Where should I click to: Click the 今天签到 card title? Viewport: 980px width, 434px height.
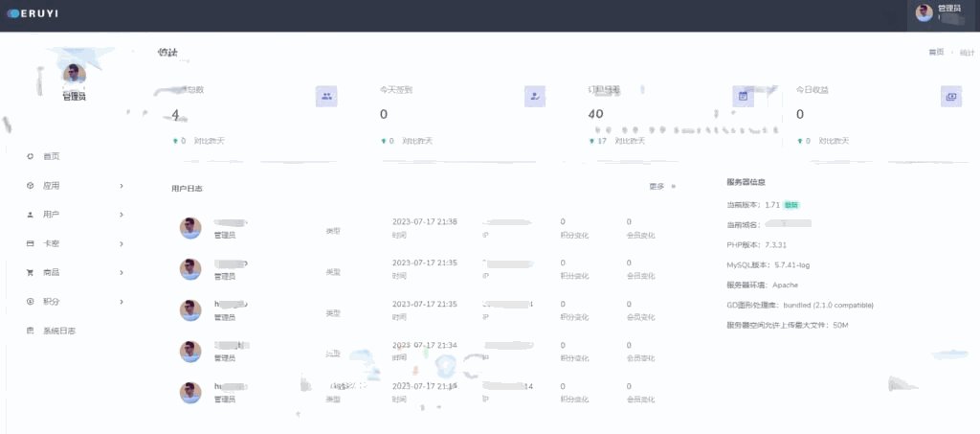click(396, 90)
